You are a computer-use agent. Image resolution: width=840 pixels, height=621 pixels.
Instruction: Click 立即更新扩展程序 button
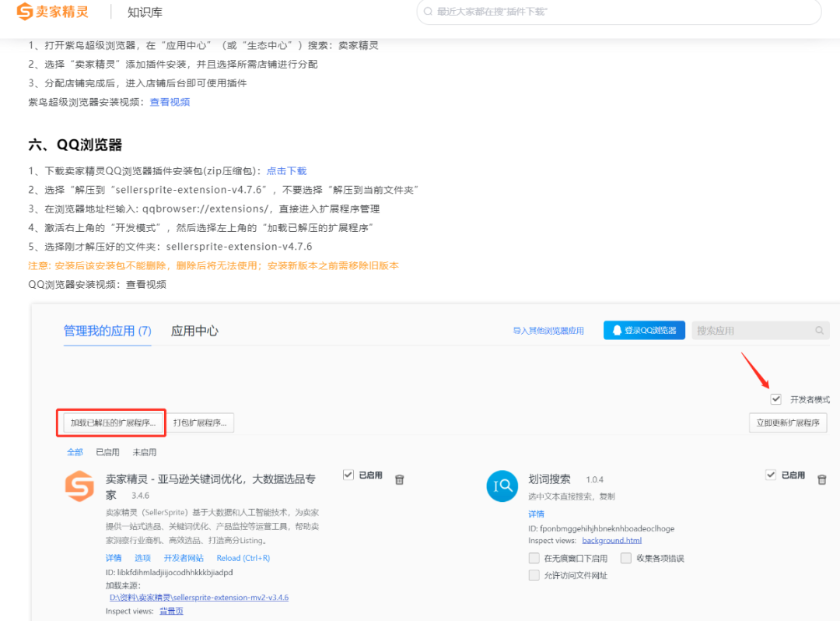tap(787, 423)
